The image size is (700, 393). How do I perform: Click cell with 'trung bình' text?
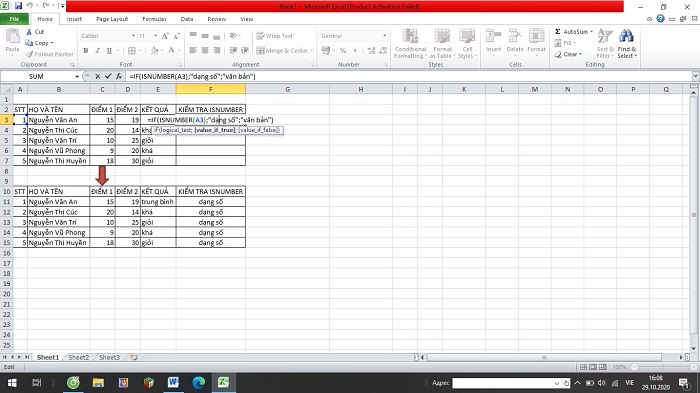(158, 201)
